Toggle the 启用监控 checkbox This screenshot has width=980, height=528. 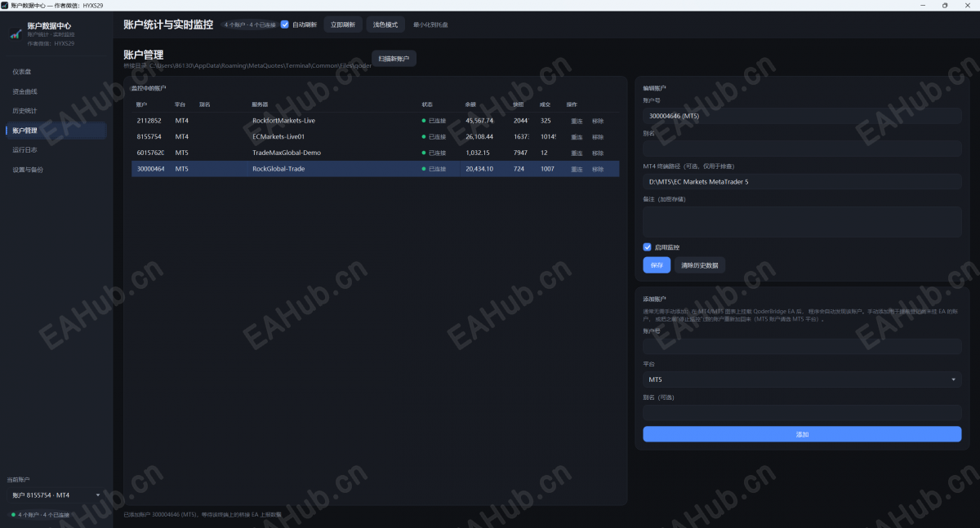point(648,247)
